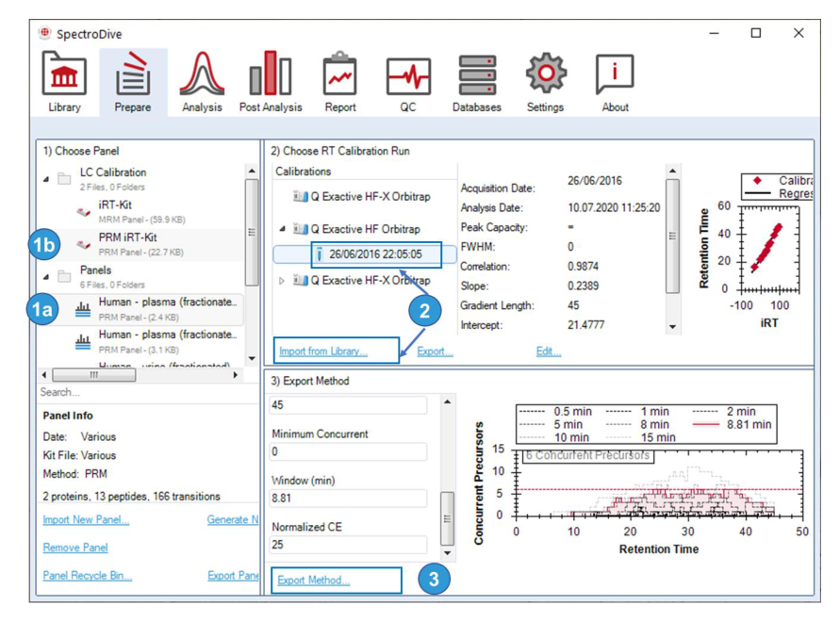Click the Panels folder icon
840x622 pixels.
click(x=64, y=276)
